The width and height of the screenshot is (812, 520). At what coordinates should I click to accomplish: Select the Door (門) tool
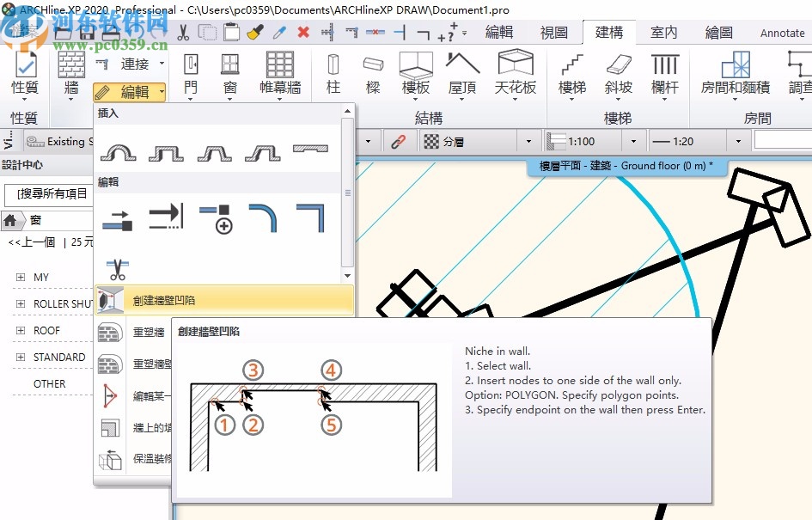(191, 75)
